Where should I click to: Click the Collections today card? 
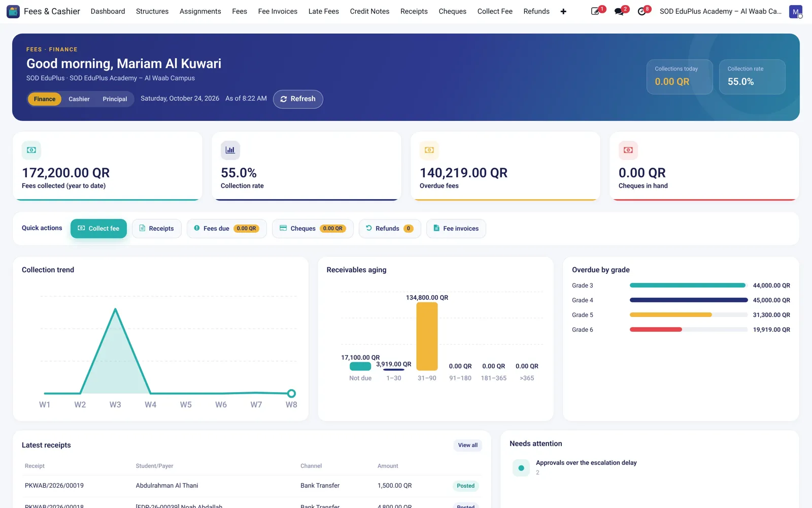[x=680, y=77]
